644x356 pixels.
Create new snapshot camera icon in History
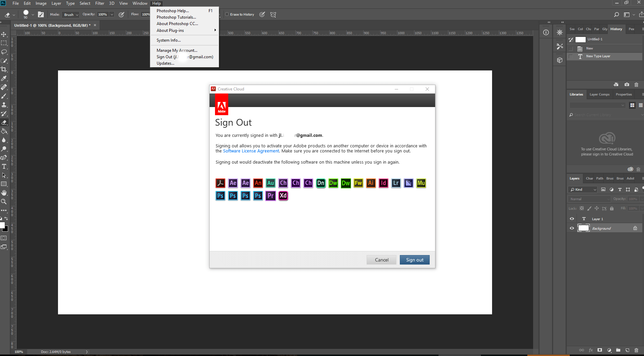coord(627,85)
